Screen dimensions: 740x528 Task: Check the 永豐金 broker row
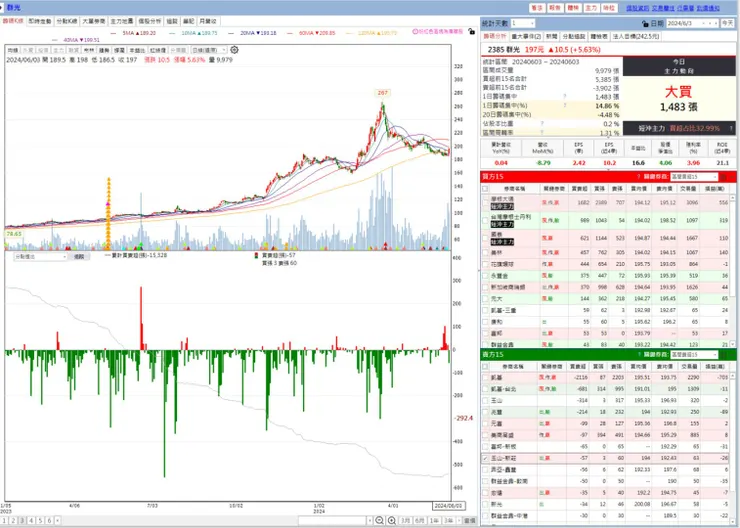(x=485, y=276)
